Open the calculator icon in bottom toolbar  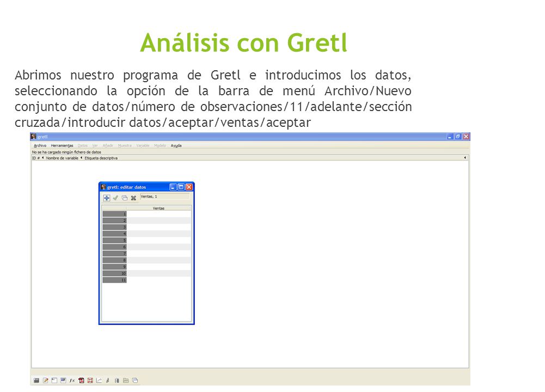point(36,381)
